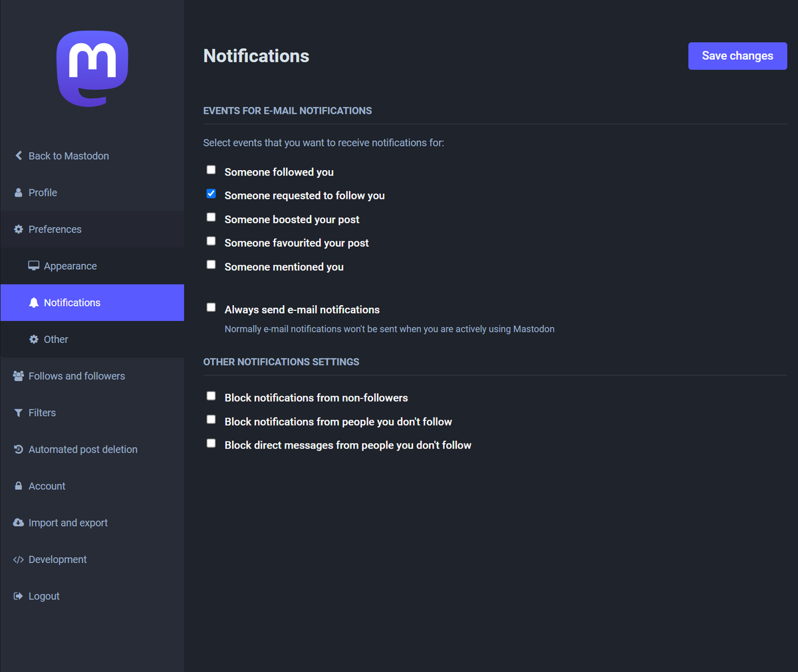The width and height of the screenshot is (798, 672).
Task: Click the Mastodon logo
Action: click(x=92, y=68)
